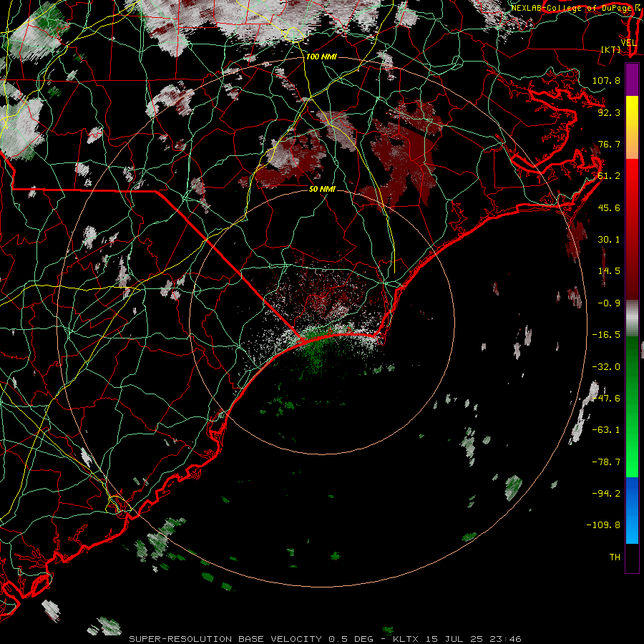Click the purple segment of velocity color bar

pyautogui.click(x=632, y=79)
